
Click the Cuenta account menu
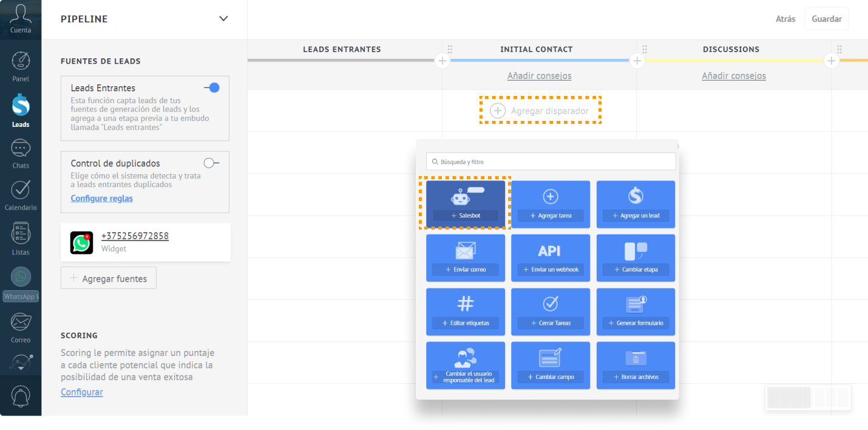[x=21, y=18]
